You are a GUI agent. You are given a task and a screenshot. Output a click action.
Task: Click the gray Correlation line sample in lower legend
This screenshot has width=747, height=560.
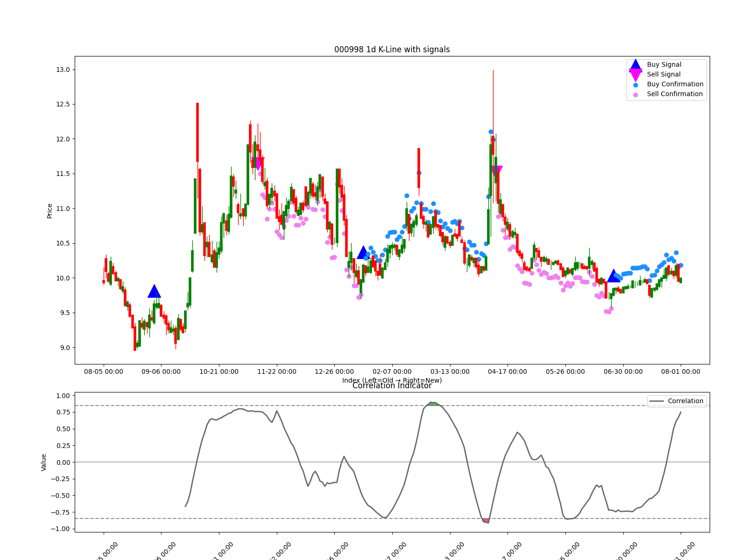tap(656, 401)
